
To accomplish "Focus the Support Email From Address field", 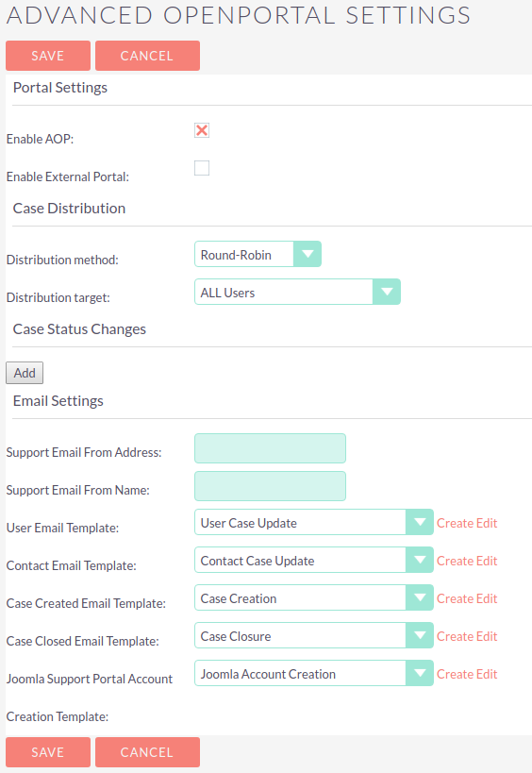I will tap(270, 448).
